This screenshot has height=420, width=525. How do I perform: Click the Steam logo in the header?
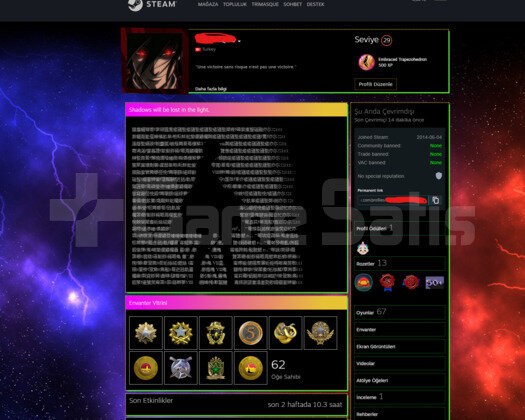coord(152,5)
